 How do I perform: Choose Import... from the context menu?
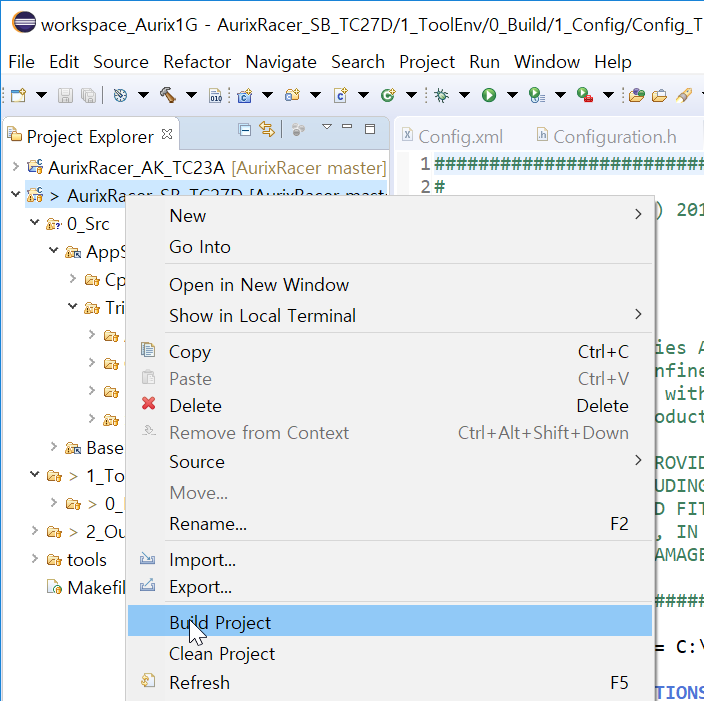pyautogui.click(x=390, y=560)
